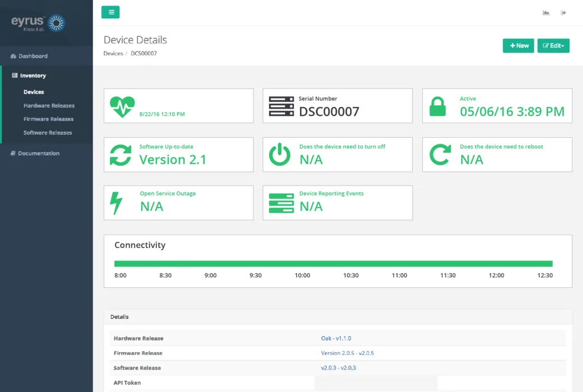Click the hamburger menu toggle button

click(110, 12)
